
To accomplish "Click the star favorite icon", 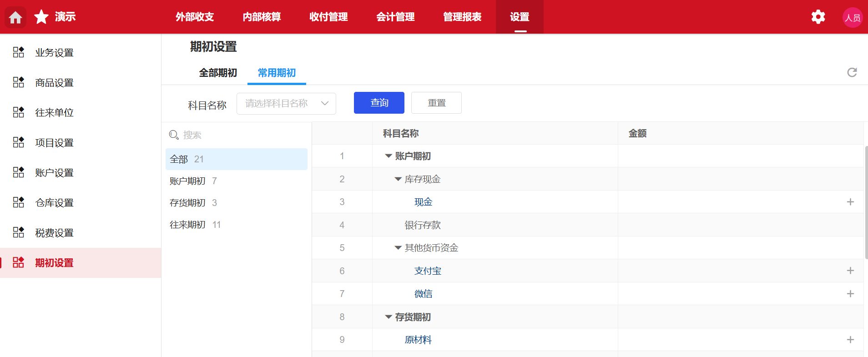I will [x=41, y=17].
